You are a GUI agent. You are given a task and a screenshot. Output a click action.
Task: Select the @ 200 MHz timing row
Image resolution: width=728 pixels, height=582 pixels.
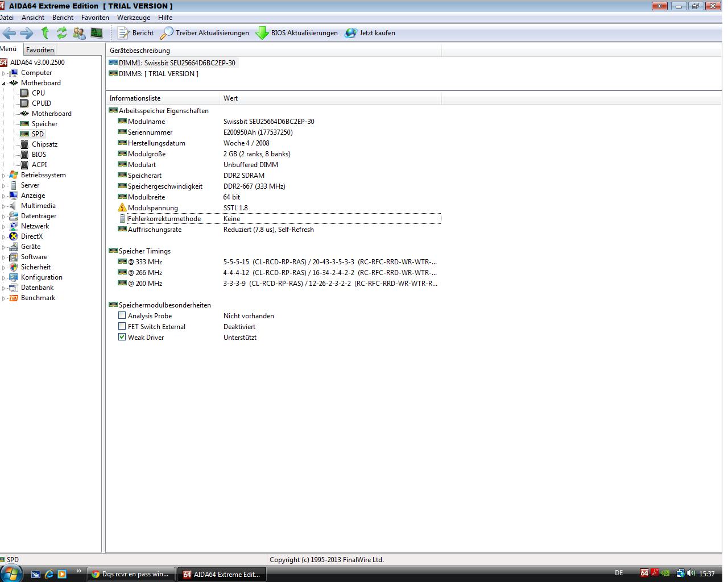coord(279,284)
